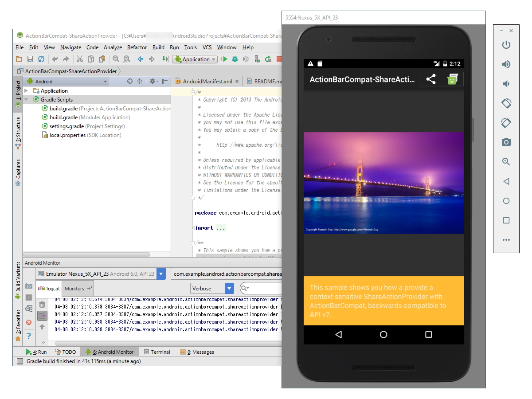Toggle scroll to the end of logcat

click(x=42, y=316)
